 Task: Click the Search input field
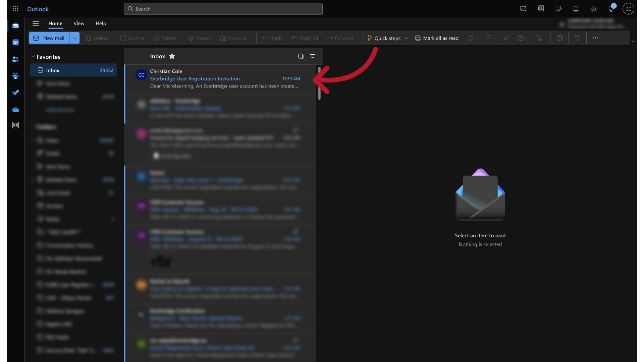(223, 9)
